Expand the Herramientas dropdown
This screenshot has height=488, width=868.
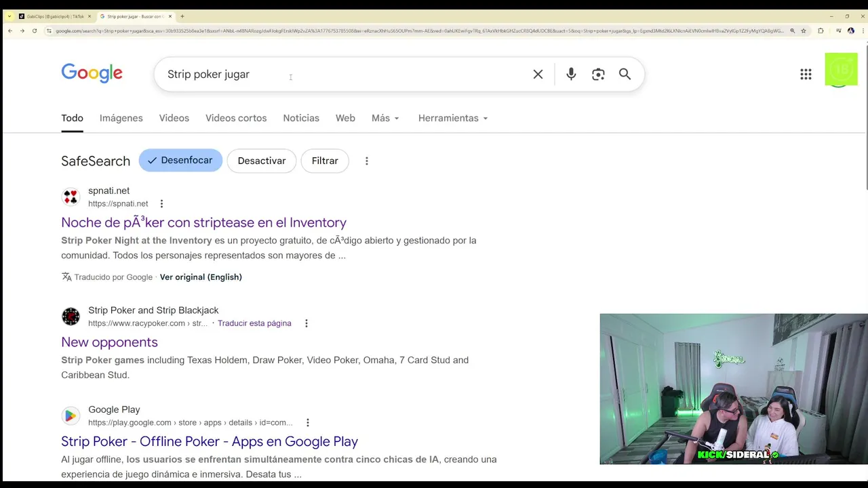[x=453, y=118]
